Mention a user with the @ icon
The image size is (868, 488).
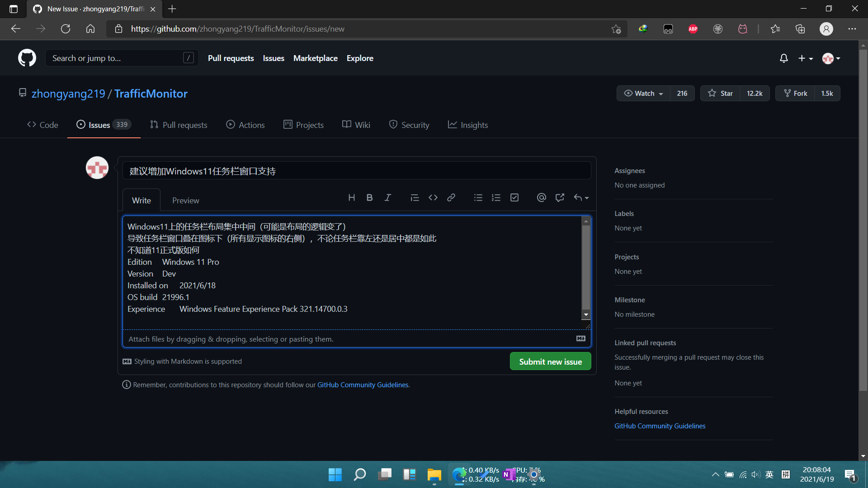click(541, 197)
